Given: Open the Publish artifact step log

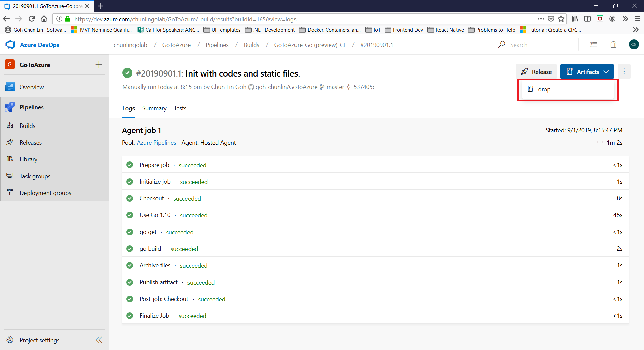Looking at the screenshot, I should point(375,282).
